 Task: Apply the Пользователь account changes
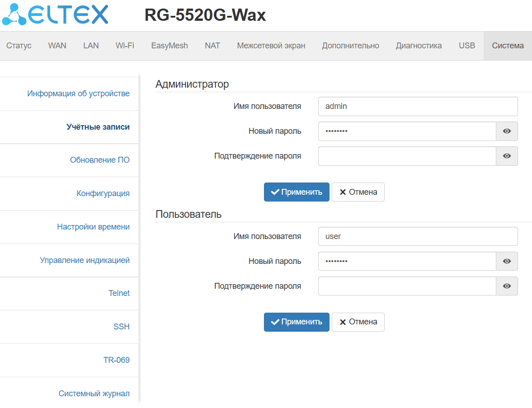pos(297,322)
